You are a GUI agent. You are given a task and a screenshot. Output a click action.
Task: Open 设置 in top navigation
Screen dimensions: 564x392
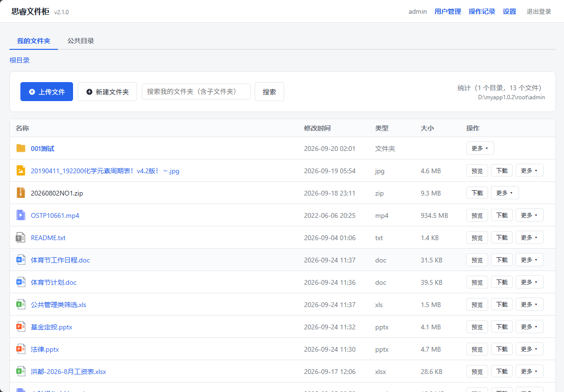509,11
